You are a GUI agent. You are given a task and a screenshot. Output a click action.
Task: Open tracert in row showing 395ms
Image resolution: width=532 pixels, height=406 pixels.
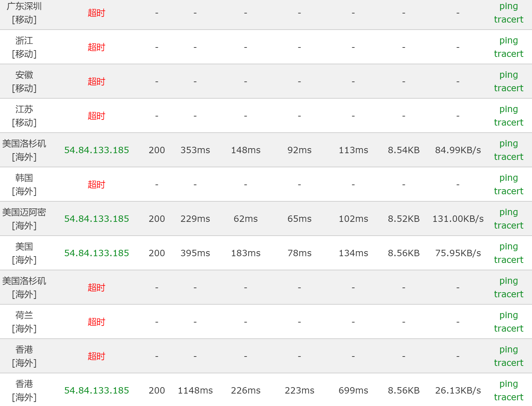pos(508,260)
